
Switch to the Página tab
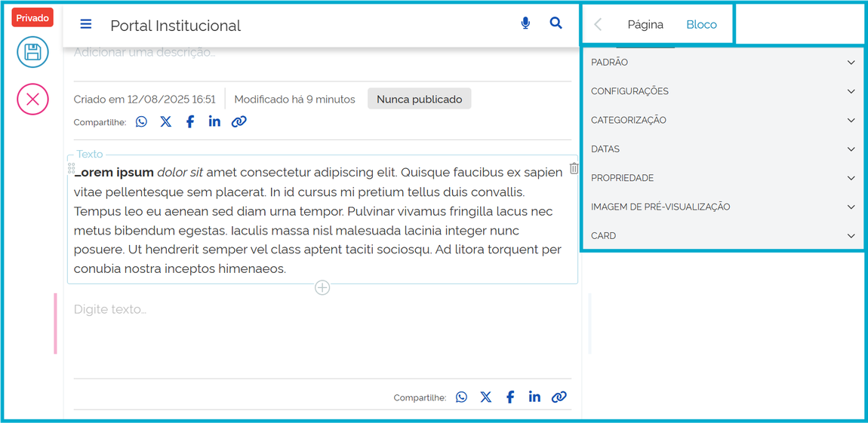pyautogui.click(x=645, y=24)
